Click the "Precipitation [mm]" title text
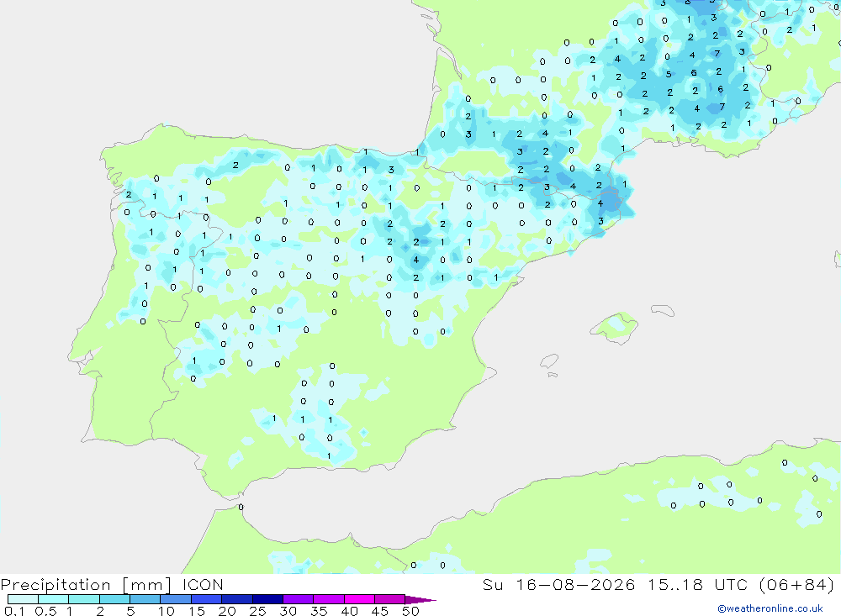 (x=87, y=585)
